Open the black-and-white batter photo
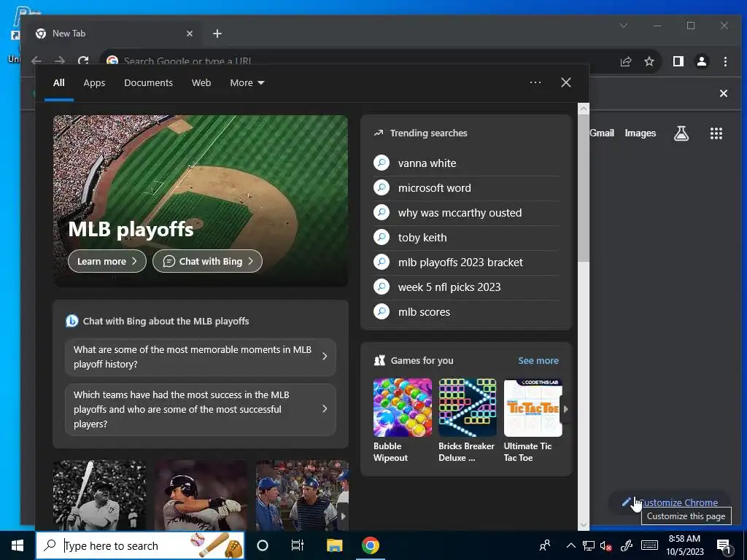Screen dimensions: 747x560 (99, 495)
